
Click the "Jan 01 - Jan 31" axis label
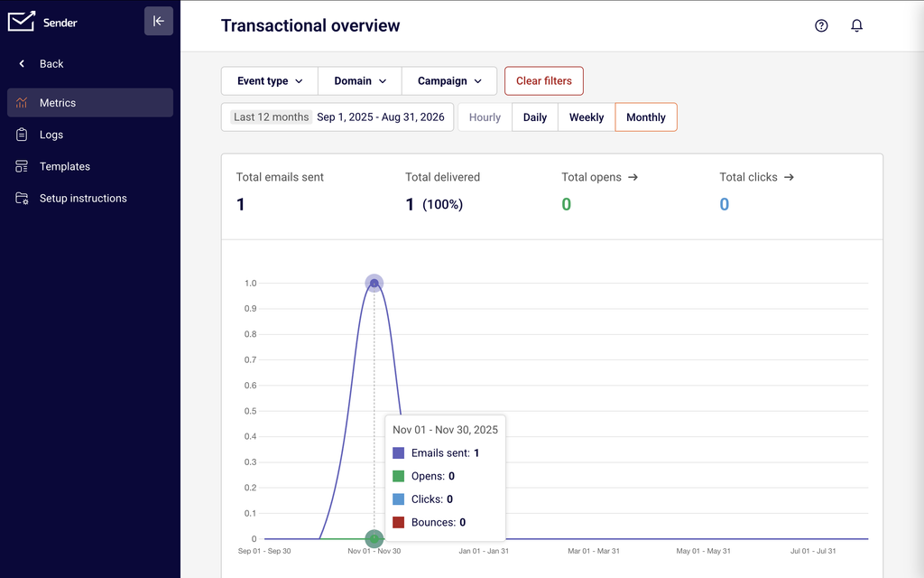click(x=484, y=551)
